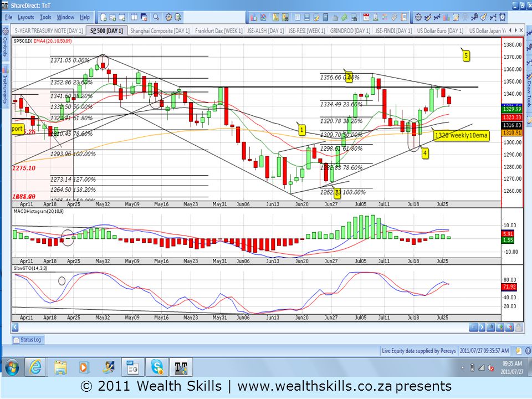This screenshot has width=532, height=399.
Task: Open the Window menu
Action: (x=65, y=17)
